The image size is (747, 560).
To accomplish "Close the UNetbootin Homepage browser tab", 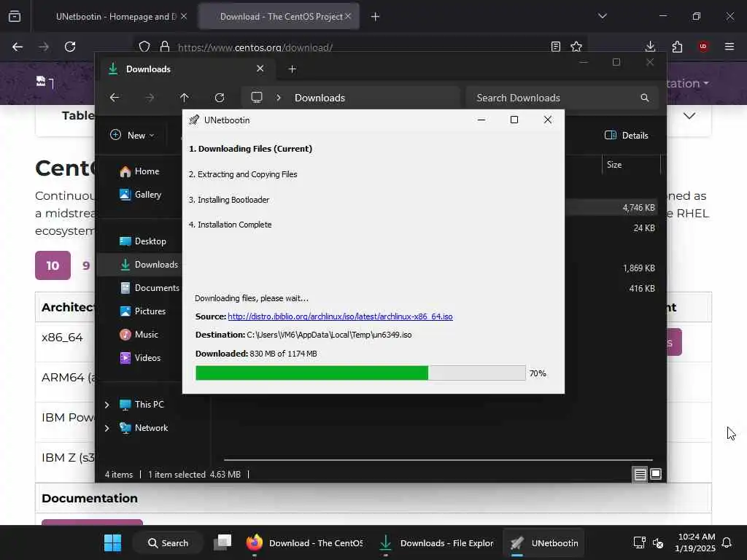I will pyautogui.click(x=184, y=16).
